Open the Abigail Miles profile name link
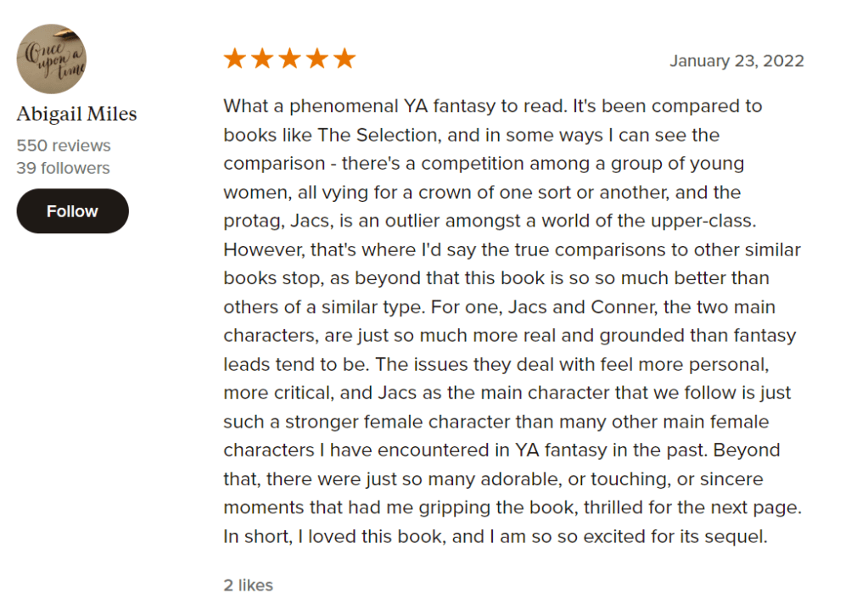868x610 pixels. point(76,115)
